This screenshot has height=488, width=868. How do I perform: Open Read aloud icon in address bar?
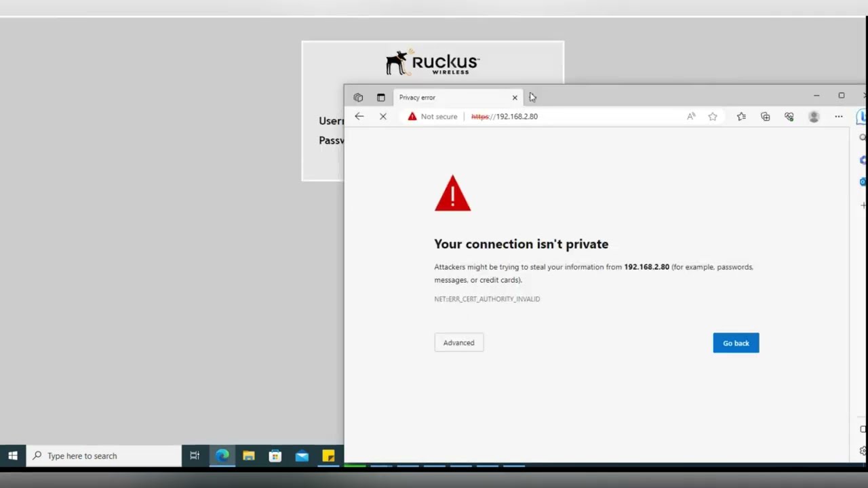point(691,117)
